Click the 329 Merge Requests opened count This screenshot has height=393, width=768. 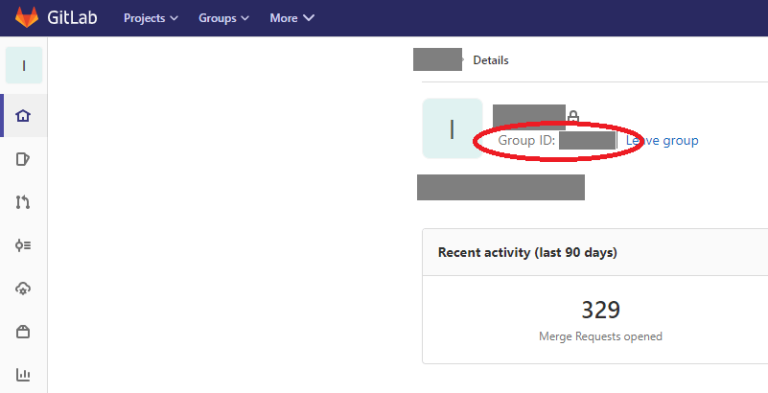coord(600,310)
